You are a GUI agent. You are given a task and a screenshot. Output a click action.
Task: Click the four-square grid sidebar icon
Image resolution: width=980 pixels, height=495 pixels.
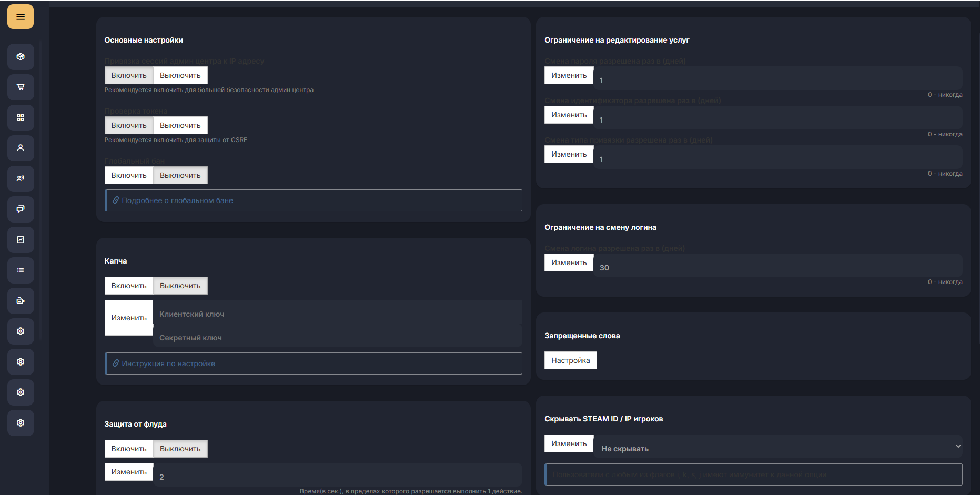tap(21, 118)
